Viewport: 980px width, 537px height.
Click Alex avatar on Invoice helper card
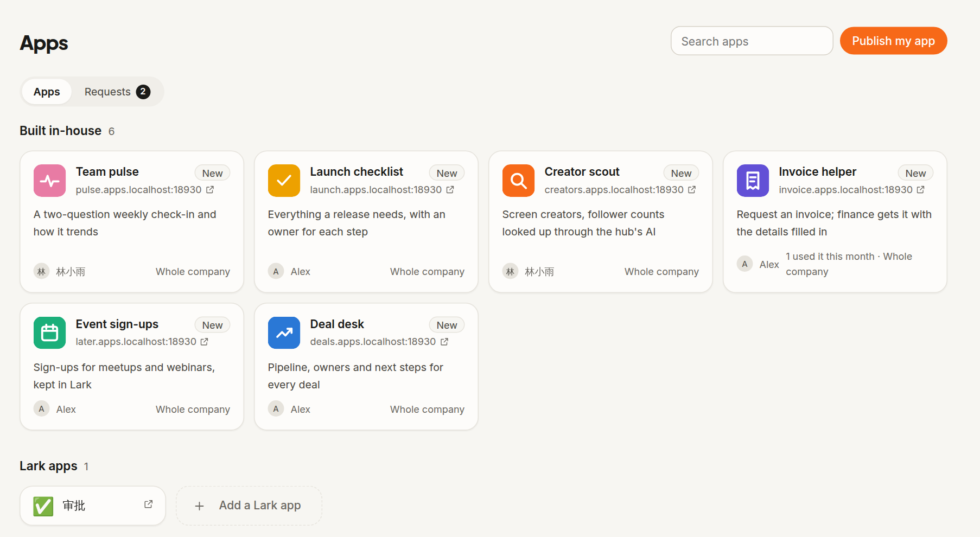coord(744,264)
